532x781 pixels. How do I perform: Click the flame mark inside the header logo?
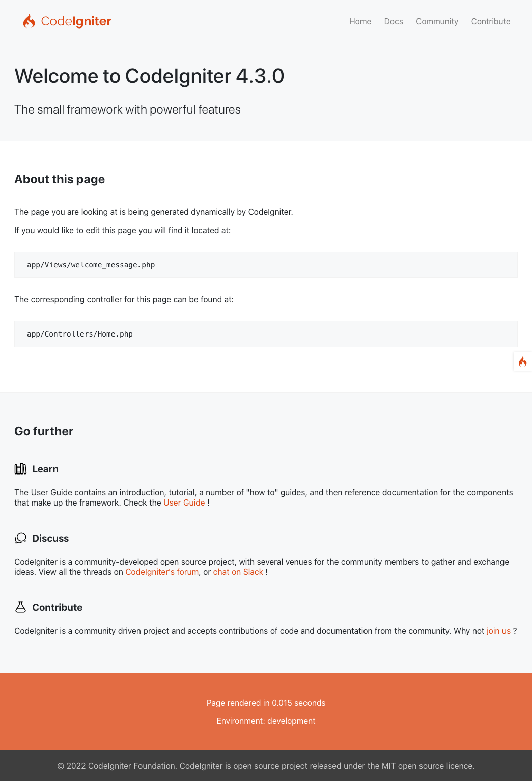[x=29, y=21]
